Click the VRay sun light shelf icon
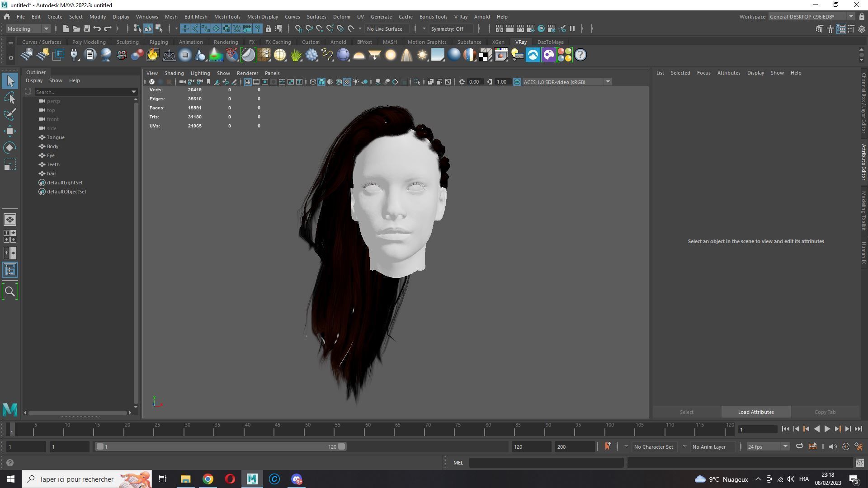Viewport: 868px width, 488px height. click(422, 55)
